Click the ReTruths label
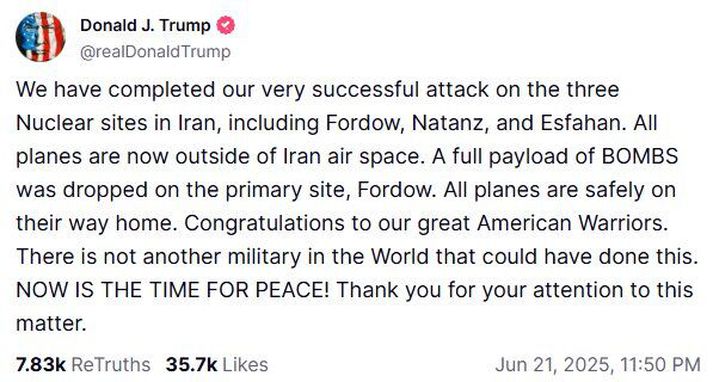The height and width of the screenshot is (382, 713). [x=111, y=365]
